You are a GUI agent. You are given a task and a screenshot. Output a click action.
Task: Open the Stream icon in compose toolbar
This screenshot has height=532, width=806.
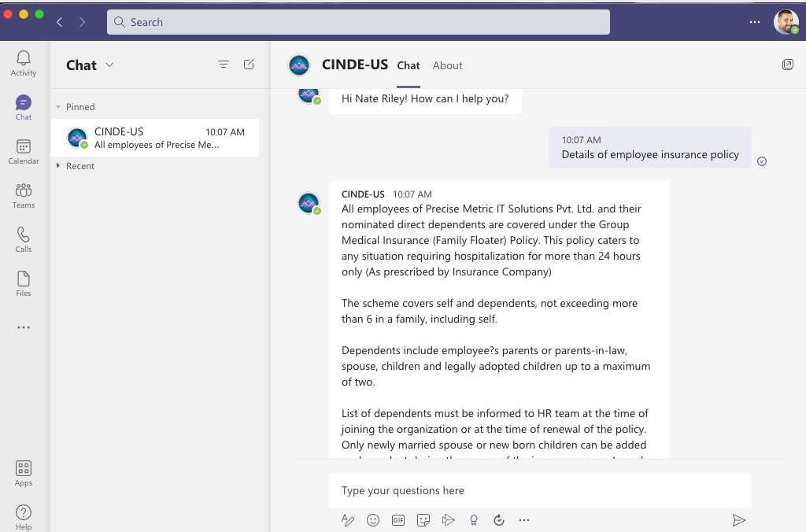pos(448,520)
